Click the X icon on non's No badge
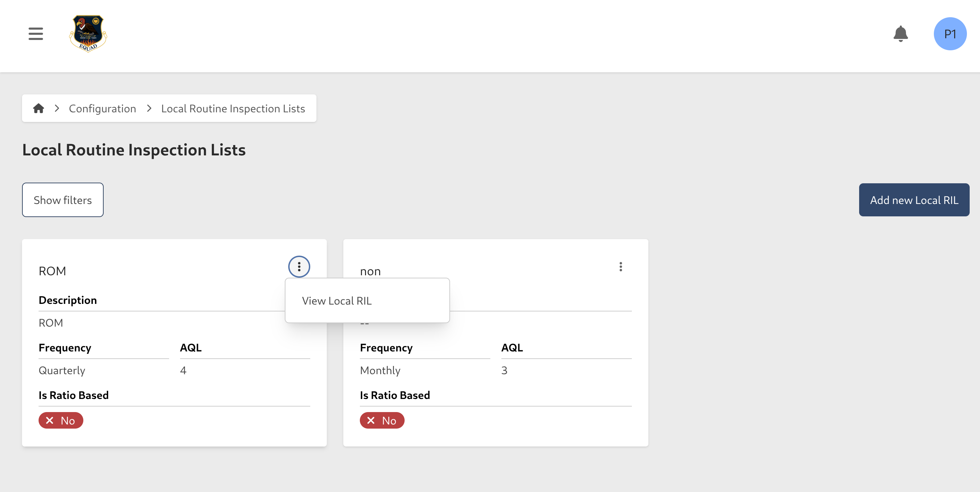 (x=371, y=420)
